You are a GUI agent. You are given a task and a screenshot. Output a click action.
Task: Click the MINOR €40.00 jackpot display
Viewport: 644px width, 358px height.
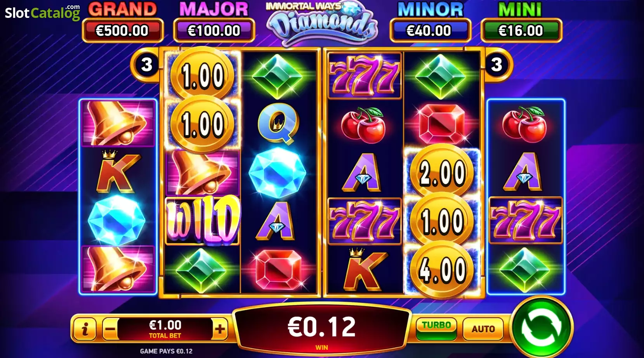click(430, 22)
